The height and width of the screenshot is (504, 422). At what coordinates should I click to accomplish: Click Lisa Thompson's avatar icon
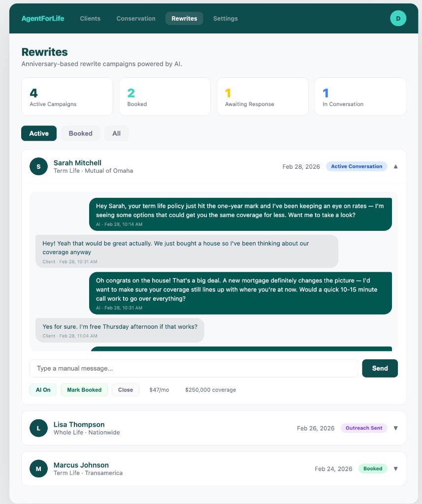(38, 428)
